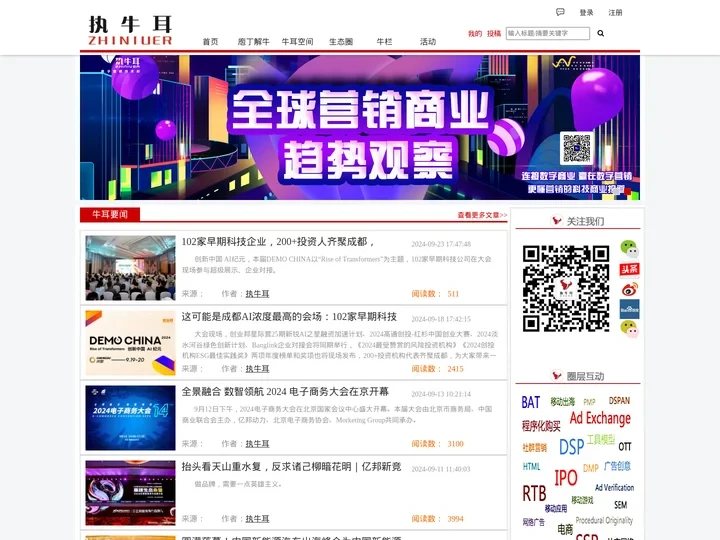This screenshot has height=540, width=720.
Task: Open the Baidu icon beside QR code
Action: [x=629, y=309]
